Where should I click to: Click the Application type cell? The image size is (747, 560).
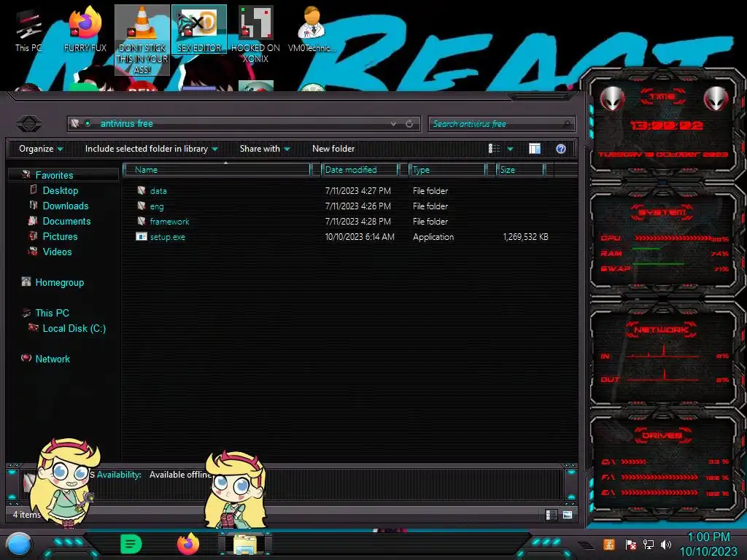(433, 237)
